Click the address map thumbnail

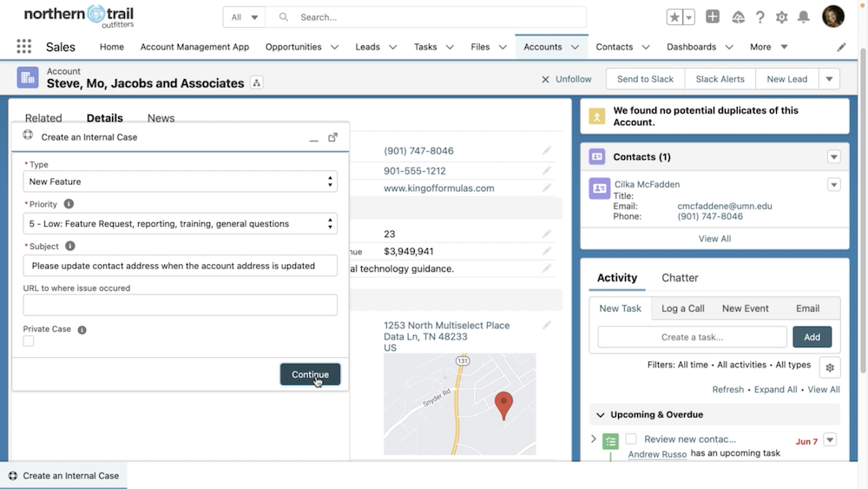pyautogui.click(x=459, y=404)
